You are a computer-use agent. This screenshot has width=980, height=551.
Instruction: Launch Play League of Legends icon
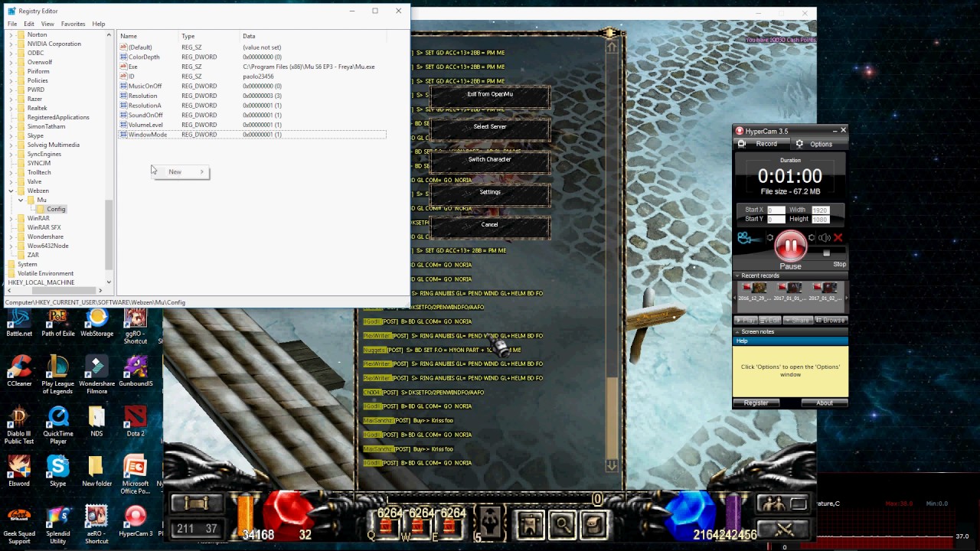57,375
